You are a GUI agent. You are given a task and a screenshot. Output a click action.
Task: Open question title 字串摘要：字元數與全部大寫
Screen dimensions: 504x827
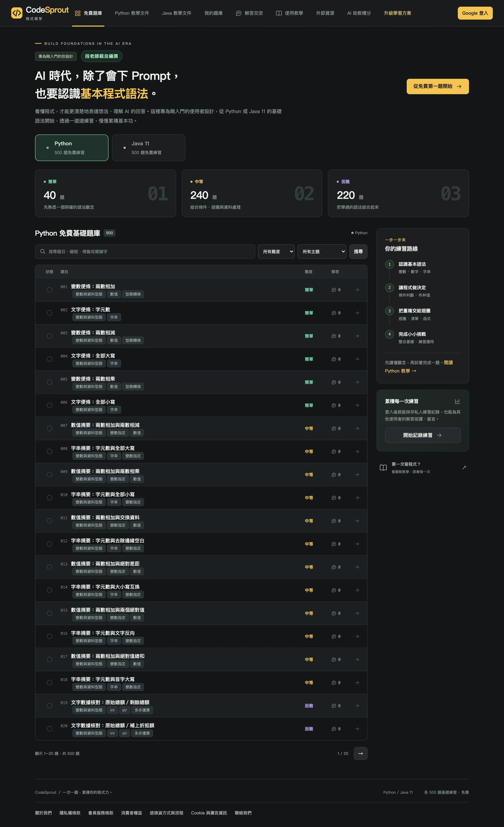(x=103, y=448)
